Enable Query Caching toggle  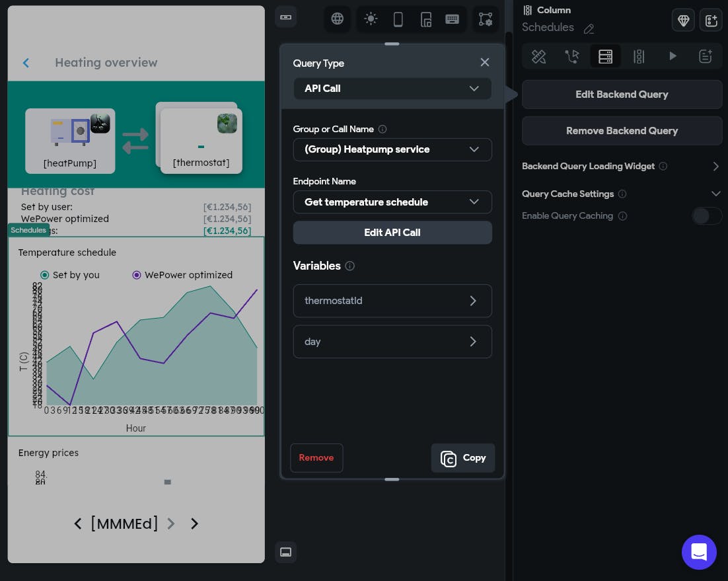click(x=706, y=216)
